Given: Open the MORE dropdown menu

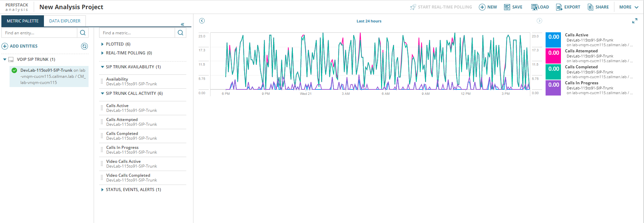Looking at the screenshot, I should pos(629,7).
